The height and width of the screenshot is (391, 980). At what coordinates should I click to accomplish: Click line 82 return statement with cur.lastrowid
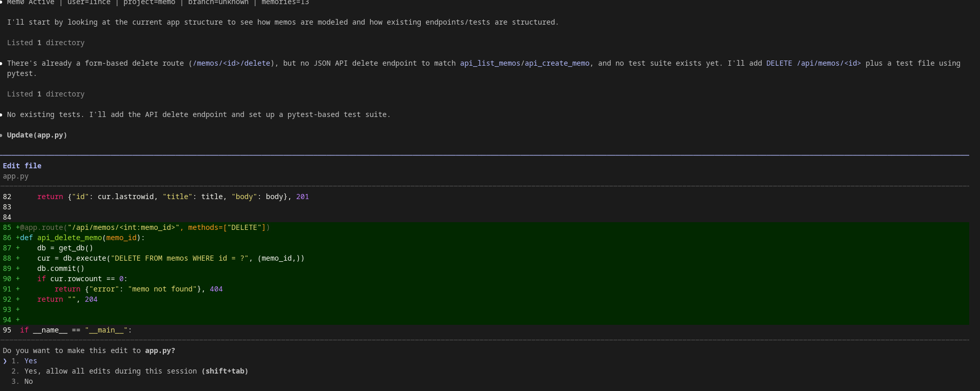[173, 197]
